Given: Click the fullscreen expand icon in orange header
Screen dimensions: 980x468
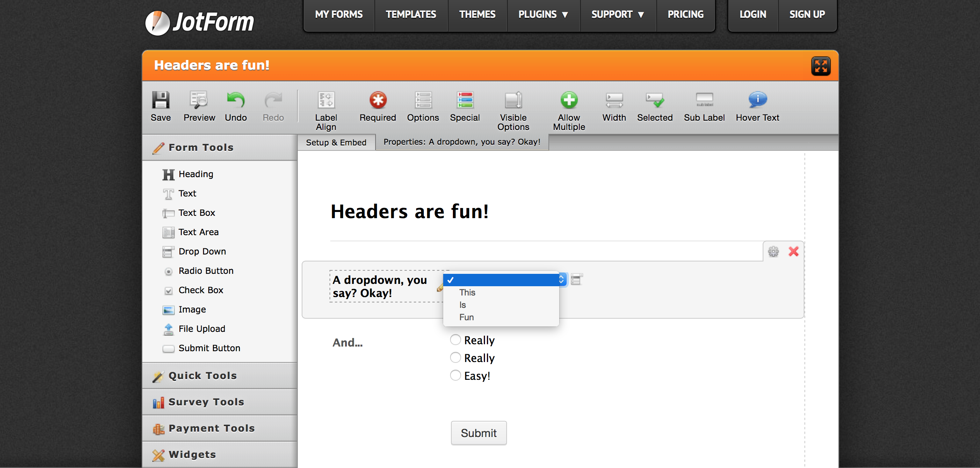Looking at the screenshot, I should [x=821, y=66].
